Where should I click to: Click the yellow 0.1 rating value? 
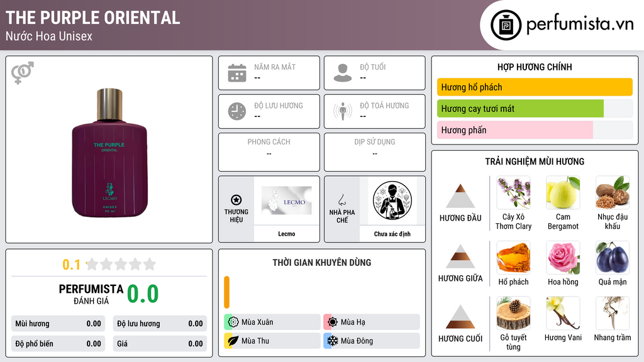[x=72, y=265]
